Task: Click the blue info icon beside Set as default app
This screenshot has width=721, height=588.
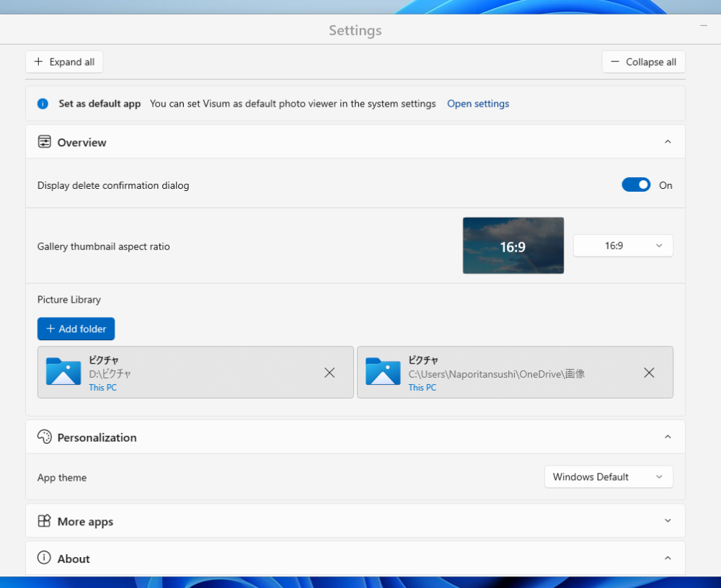Action: point(43,104)
